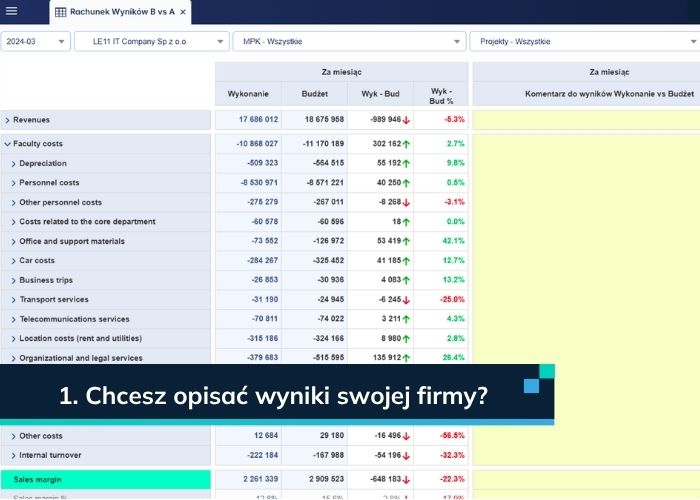Expand the Revenues row
Viewport: 700px width, 500px height.
7,120
